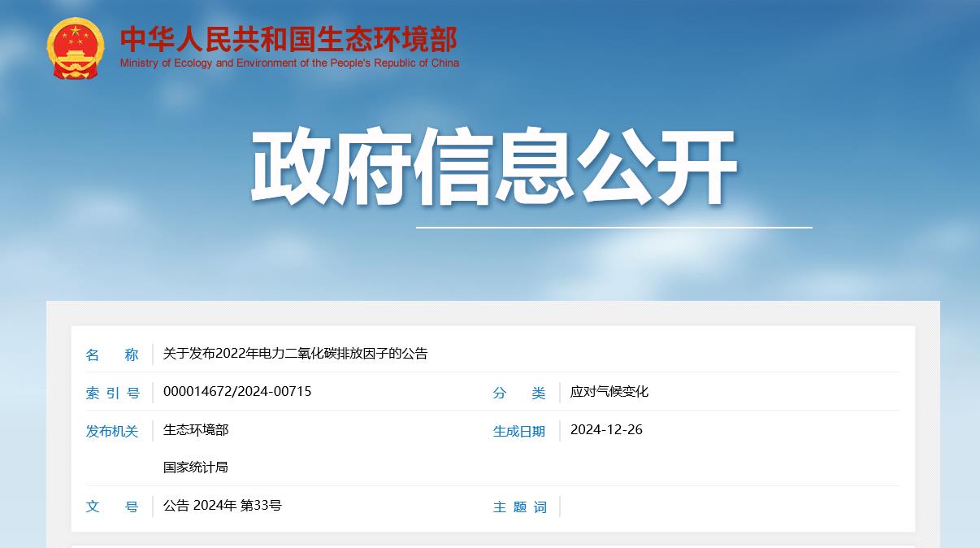Select the 生成日期 field label
Image resolution: width=980 pixels, height=548 pixels.
point(519,431)
